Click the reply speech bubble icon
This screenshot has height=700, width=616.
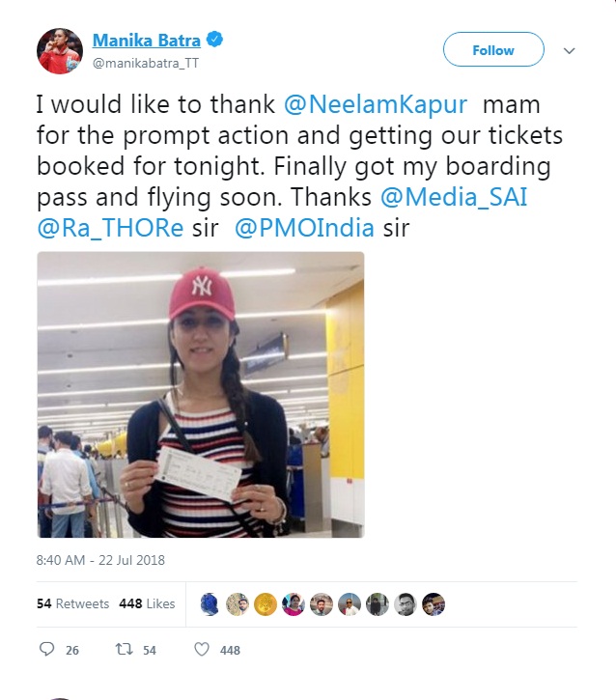click(x=47, y=649)
